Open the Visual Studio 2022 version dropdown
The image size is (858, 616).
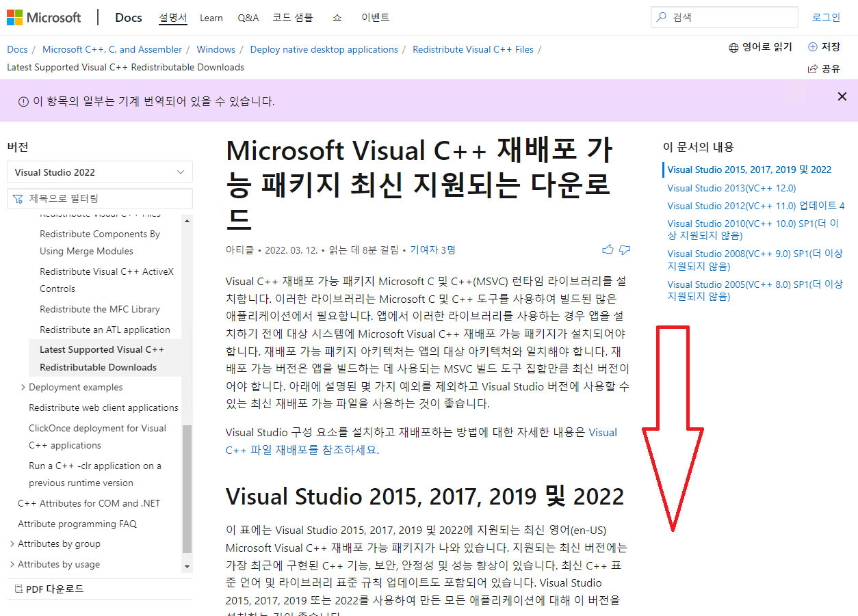click(x=100, y=172)
